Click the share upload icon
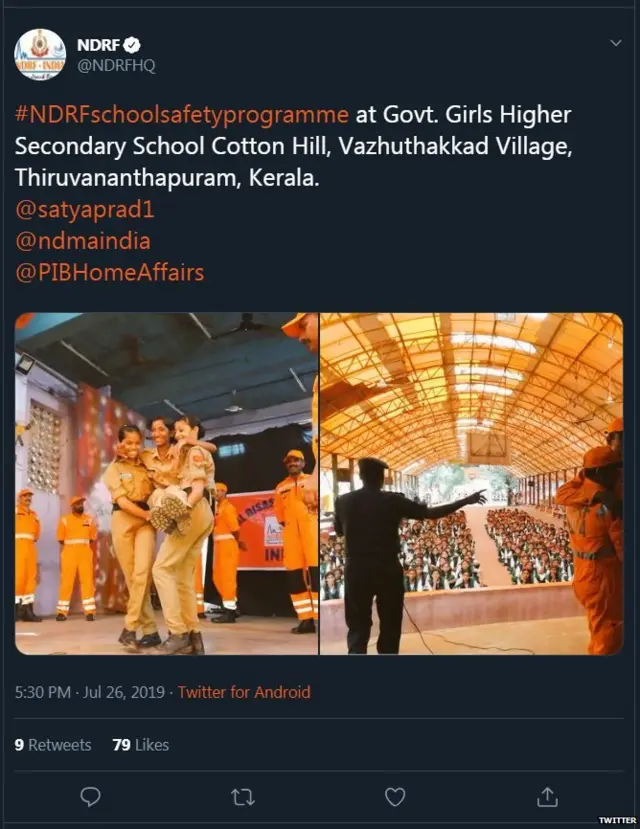The image size is (640, 829). 547,796
